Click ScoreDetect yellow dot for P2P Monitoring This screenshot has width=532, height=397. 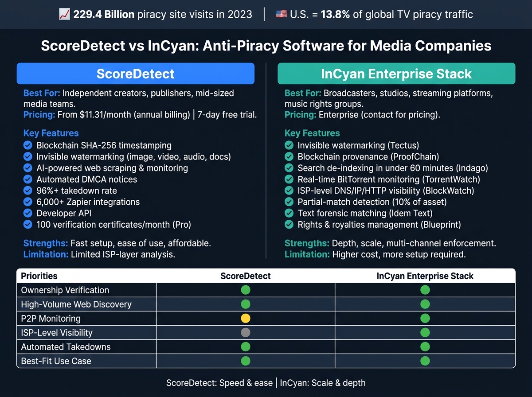pyautogui.click(x=246, y=318)
